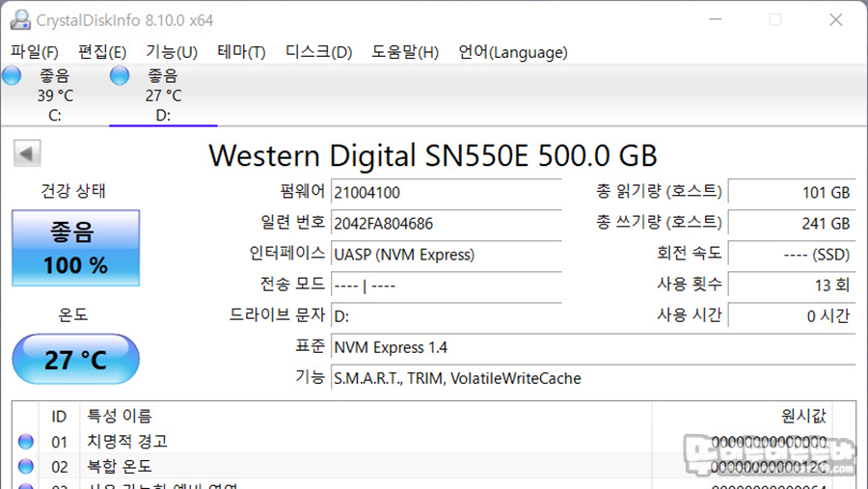
Task: Click status orb of attribute 02
Action: (x=26, y=466)
